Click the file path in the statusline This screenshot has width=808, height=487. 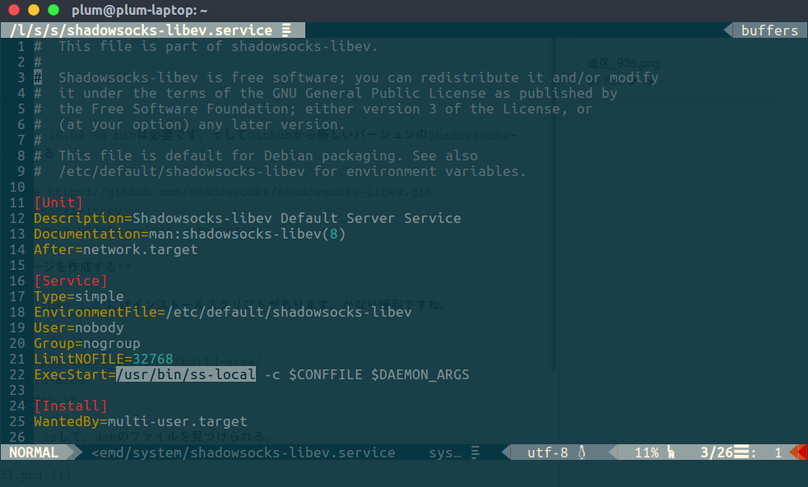click(x=243, y=453)
